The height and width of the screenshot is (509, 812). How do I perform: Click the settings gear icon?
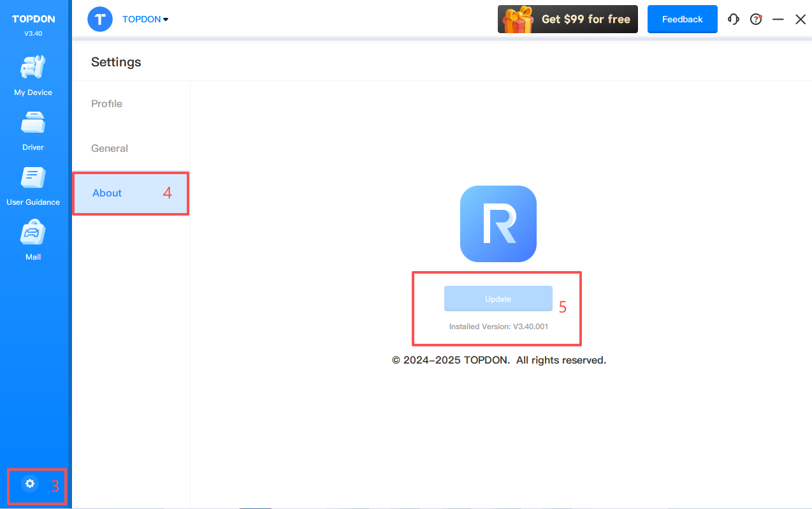pyautogui.click(x=29, y=484)
